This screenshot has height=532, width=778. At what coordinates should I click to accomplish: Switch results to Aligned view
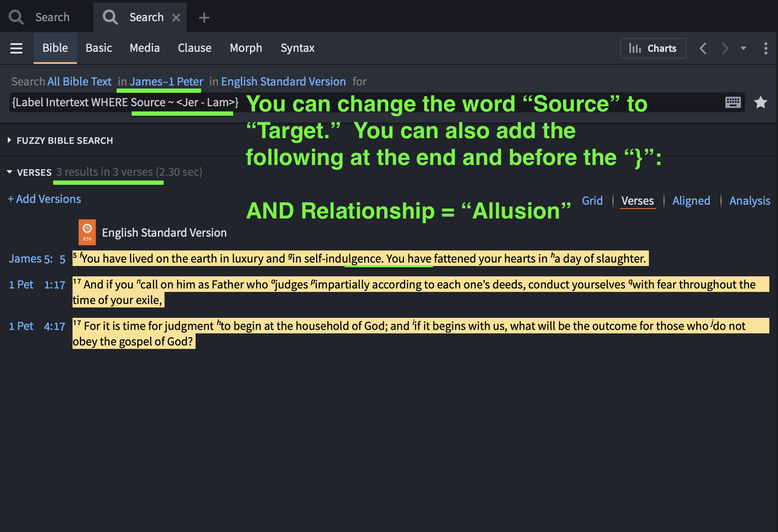(691, 201)
